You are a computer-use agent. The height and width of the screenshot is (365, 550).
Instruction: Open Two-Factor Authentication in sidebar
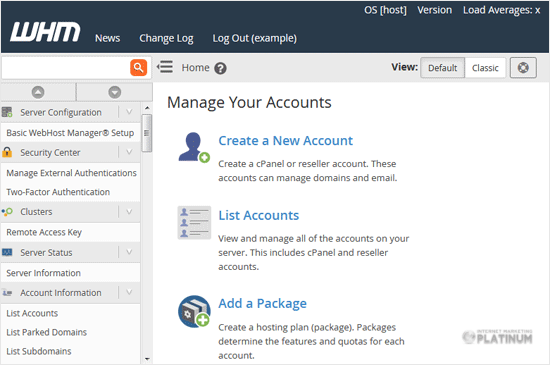[58, 192]
